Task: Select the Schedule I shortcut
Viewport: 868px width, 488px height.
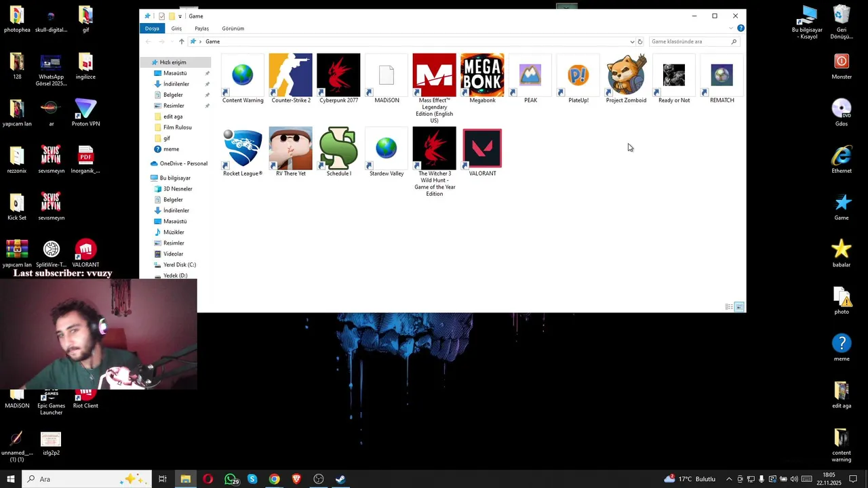Action: click(338, 152)
